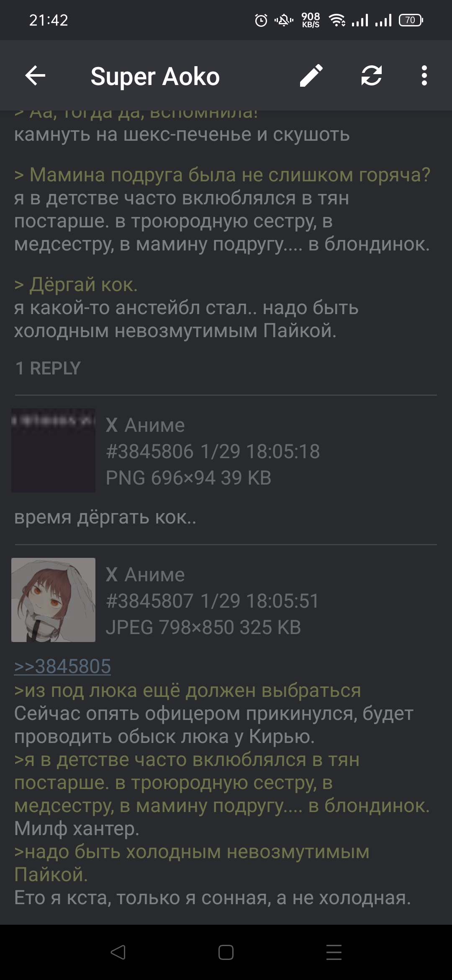This screenshot has width=452, height=980.
Task: Open the dark PNG thumbnail of post 3845806
Action: point(53,450)
